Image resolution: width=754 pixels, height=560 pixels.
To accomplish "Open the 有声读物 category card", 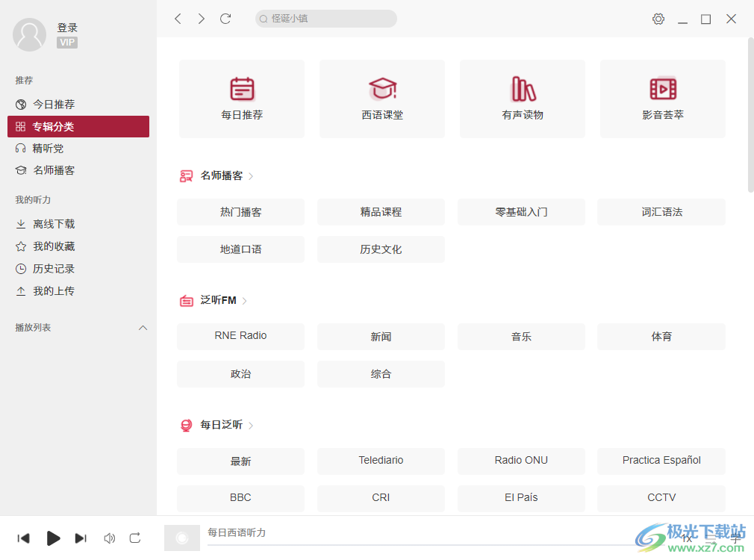I will pos(523,99).
